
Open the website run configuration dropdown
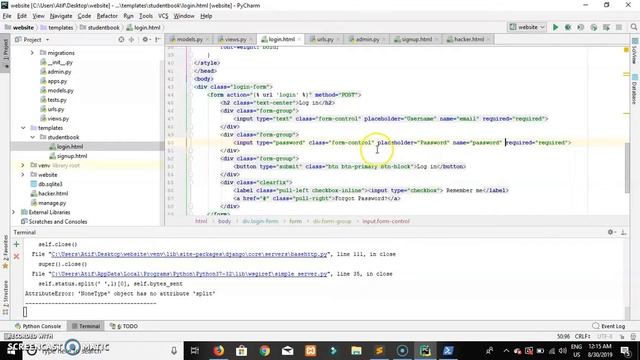(x=527, y=27)
